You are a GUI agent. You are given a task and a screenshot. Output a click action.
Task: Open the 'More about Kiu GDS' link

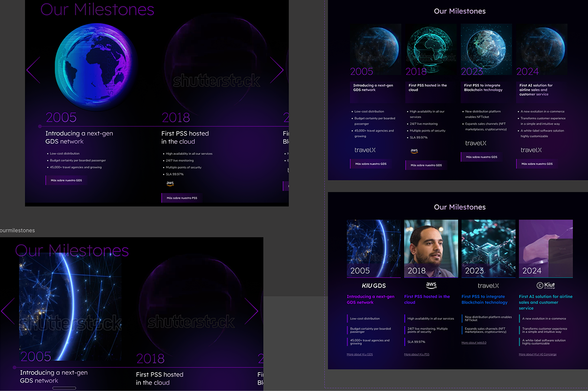[360, 354]
